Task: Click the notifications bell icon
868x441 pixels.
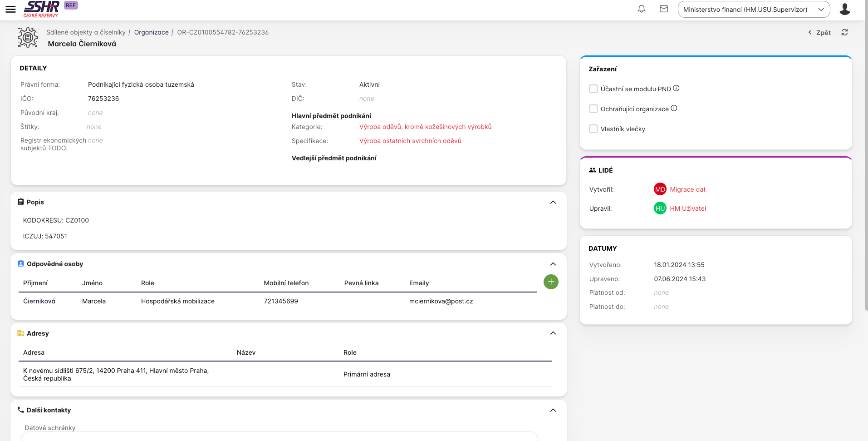Action: point(641,9)
